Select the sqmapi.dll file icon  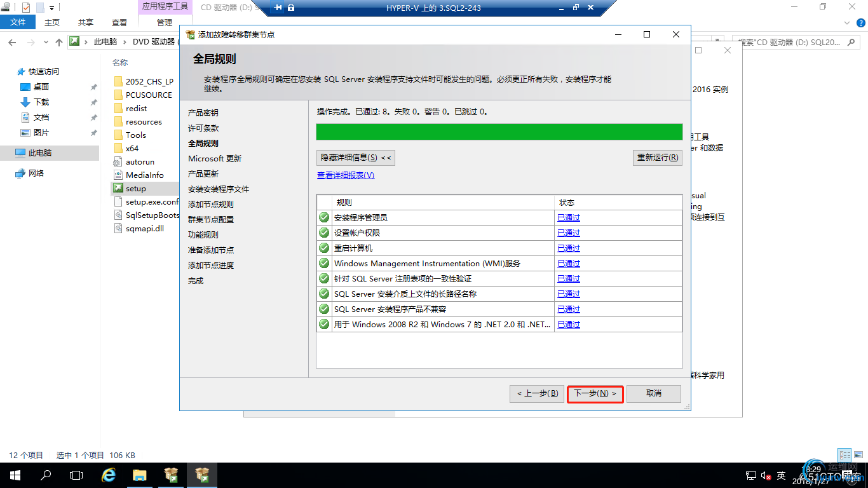(118, 228)
